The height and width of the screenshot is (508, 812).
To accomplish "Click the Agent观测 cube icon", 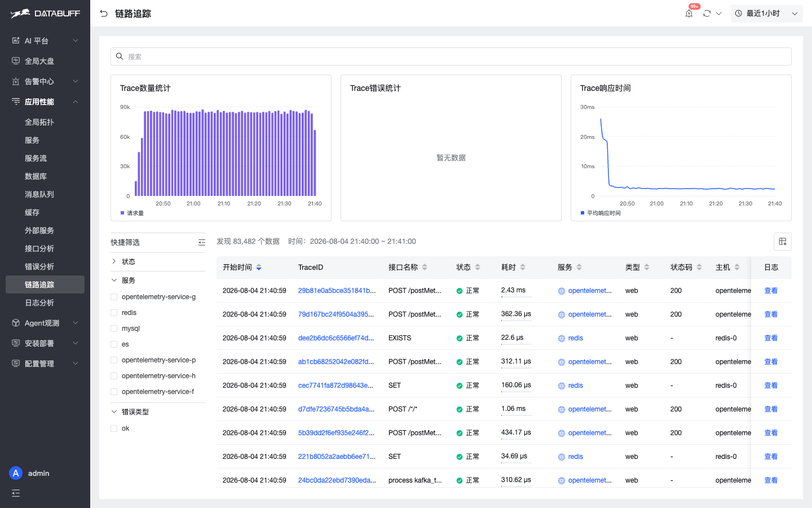I will [x=16, y=323].
